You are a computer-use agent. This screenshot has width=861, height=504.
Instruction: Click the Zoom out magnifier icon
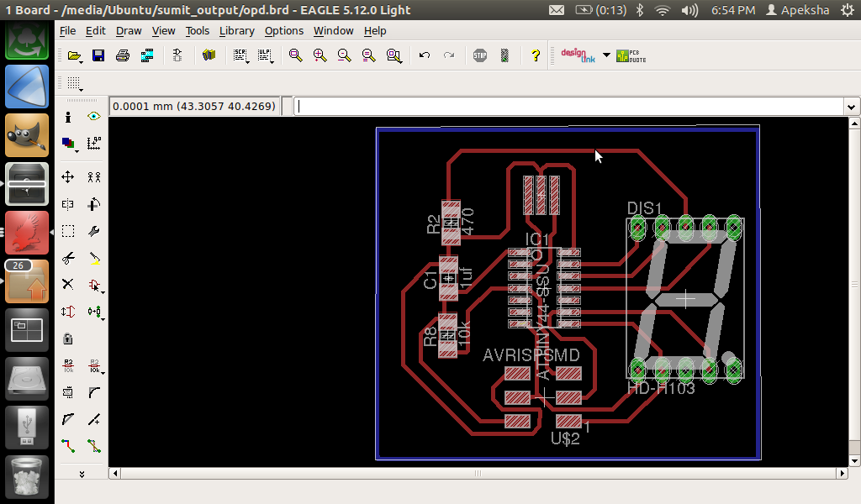click(344, 55)
